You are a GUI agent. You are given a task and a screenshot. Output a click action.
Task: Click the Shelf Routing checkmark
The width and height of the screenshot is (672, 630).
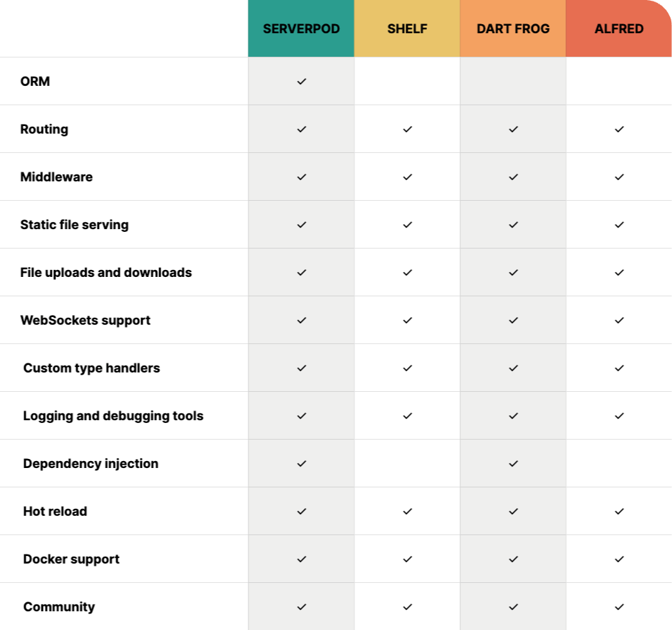click(407, 129)
